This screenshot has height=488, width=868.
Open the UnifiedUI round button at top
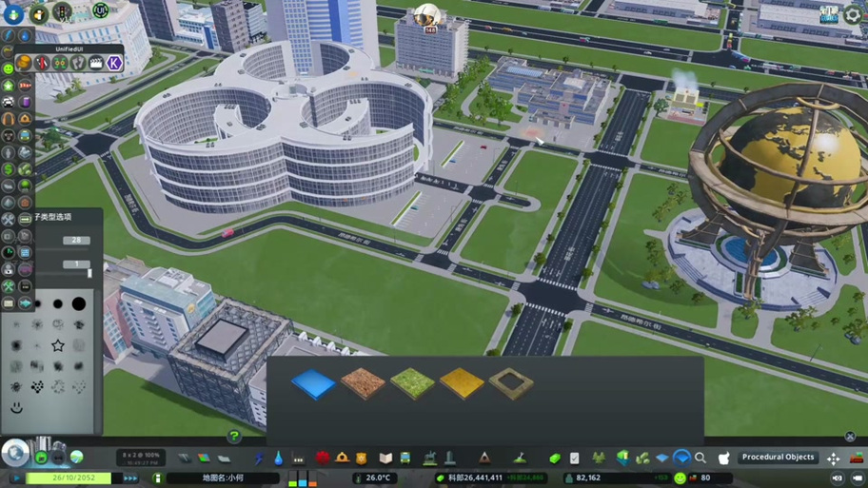100,10
